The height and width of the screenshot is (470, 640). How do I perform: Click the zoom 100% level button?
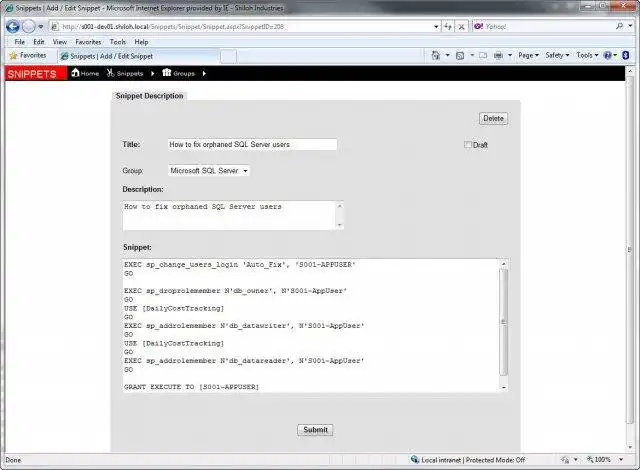[x=599, y=460]
